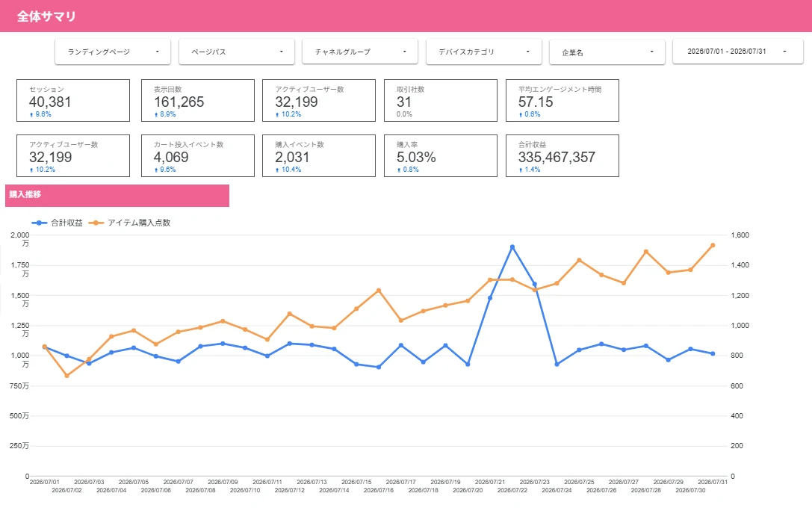Open the date range picker 2026/07/01 - 2026/07/31

(x=737, y=52)
